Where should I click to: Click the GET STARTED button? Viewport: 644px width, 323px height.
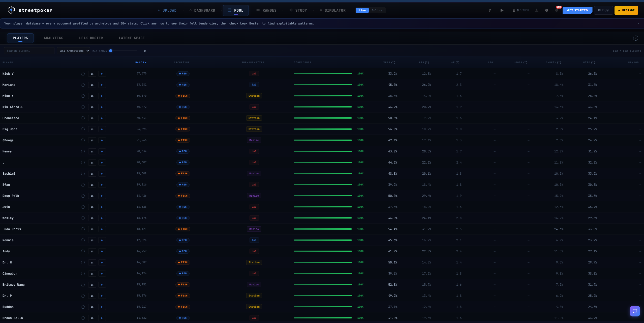click(x=577, y=10)
